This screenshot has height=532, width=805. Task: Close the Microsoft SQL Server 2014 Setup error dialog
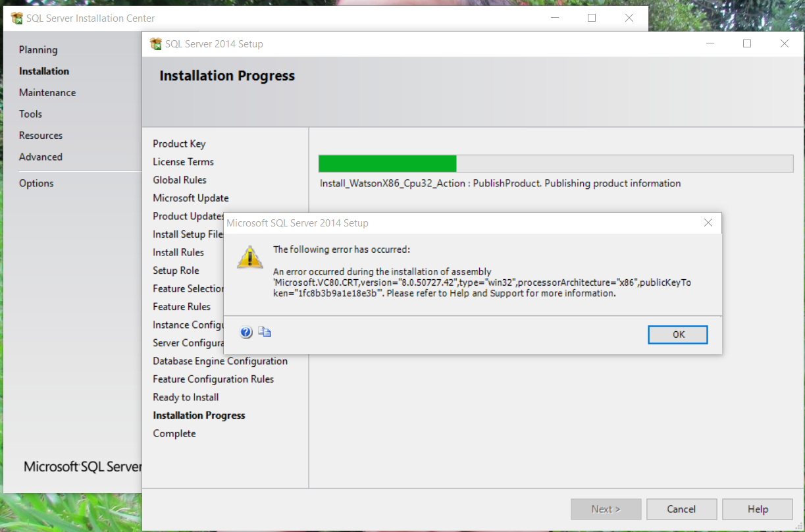pos(708,223)
